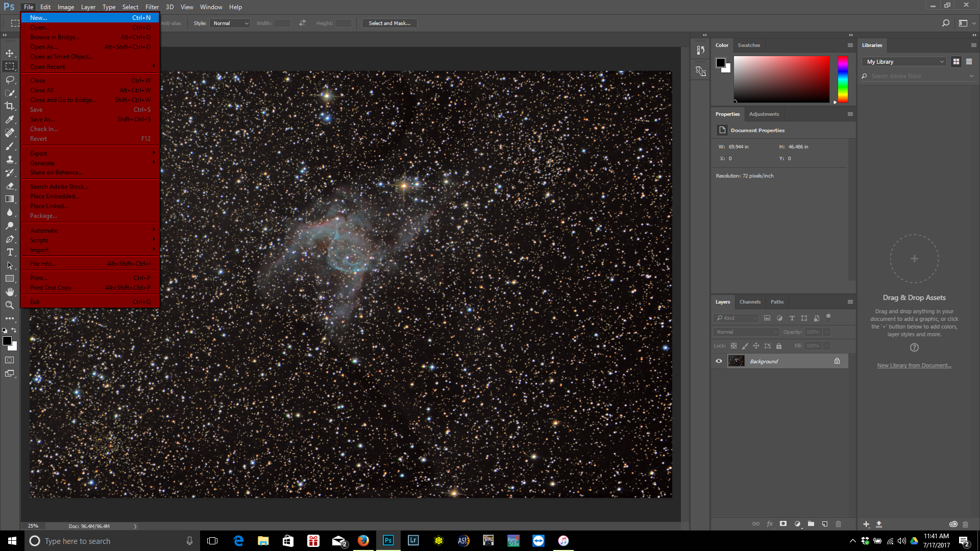Open the My Library dropdown
Viewport: 980px width, 551px height.
click(x=905, y=62)
